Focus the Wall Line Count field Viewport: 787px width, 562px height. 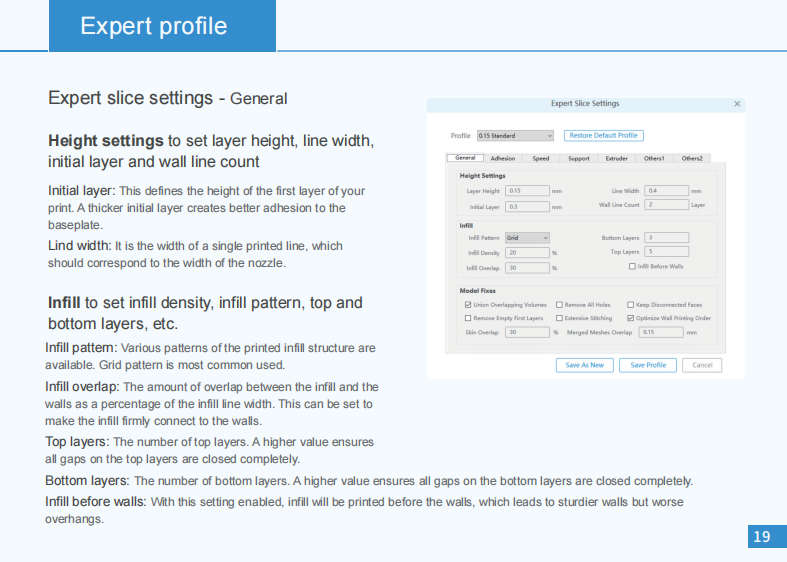[x=667, y=205]
